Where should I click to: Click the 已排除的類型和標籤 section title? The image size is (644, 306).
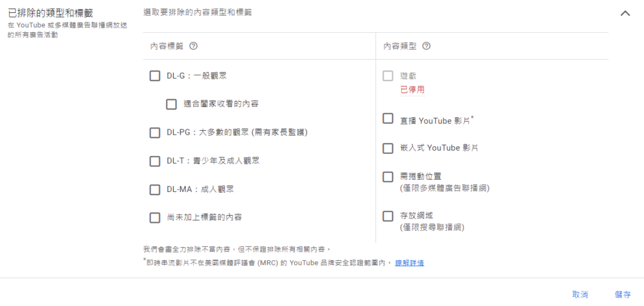pyautogui.click(x=49, y=12)
